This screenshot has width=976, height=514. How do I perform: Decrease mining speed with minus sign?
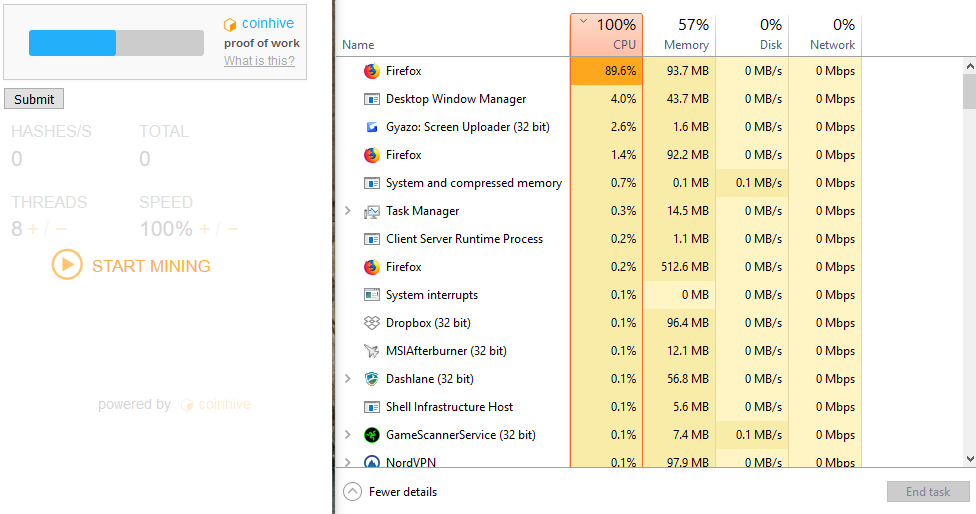[233, 229]
